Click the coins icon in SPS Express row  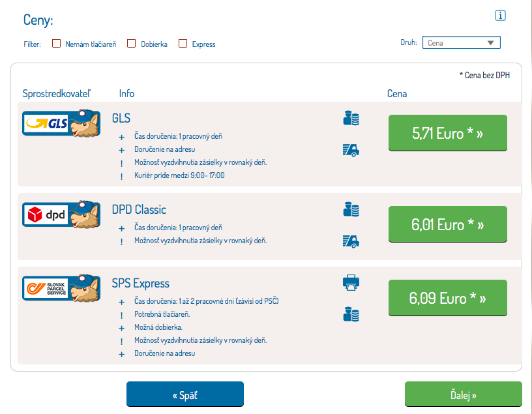351,314
